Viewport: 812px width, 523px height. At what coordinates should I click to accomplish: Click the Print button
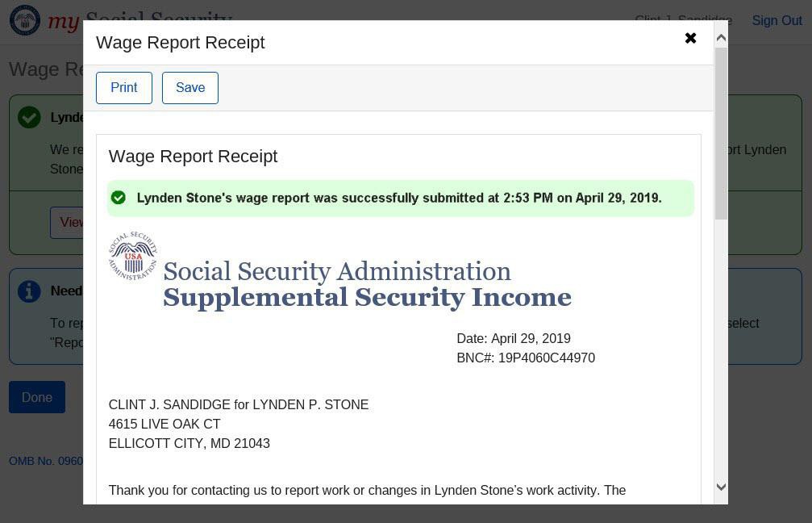click(x=123, y=88)
